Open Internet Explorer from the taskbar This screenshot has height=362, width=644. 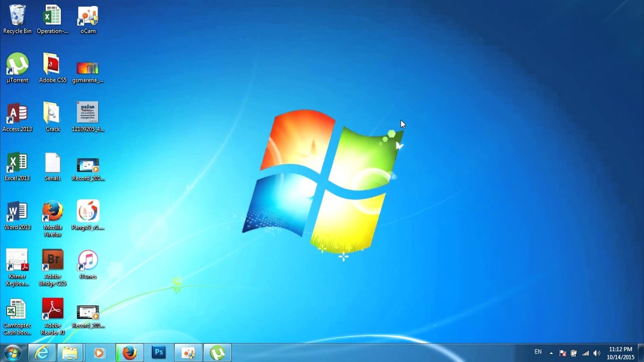[x=41, y=353]
